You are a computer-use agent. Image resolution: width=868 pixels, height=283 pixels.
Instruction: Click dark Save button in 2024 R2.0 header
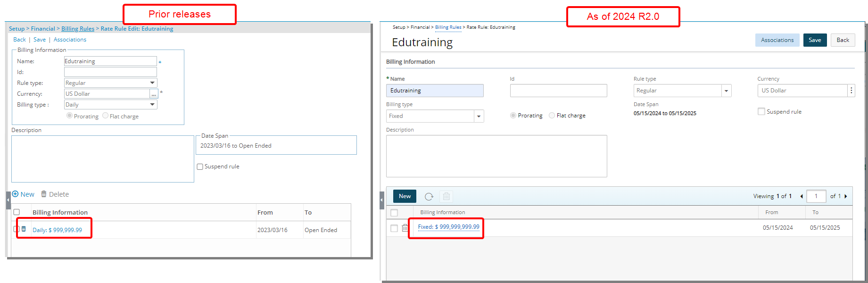coord(815,40)
